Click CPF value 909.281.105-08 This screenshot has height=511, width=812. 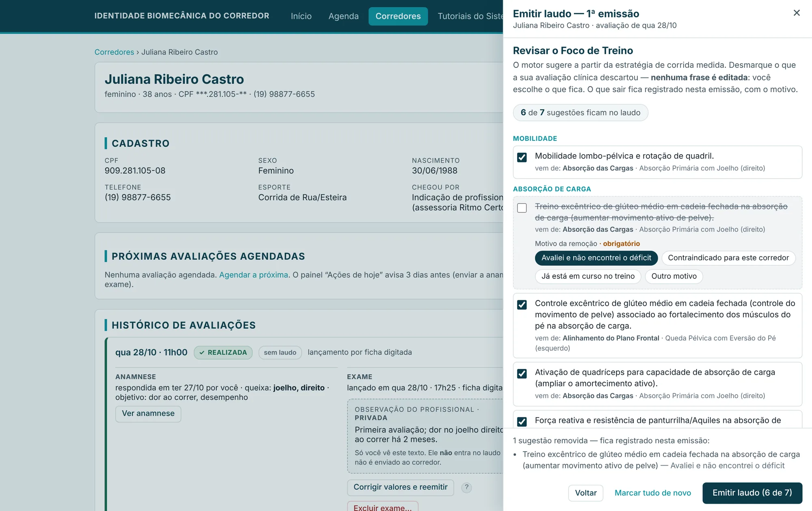click(x=135, y=170)
